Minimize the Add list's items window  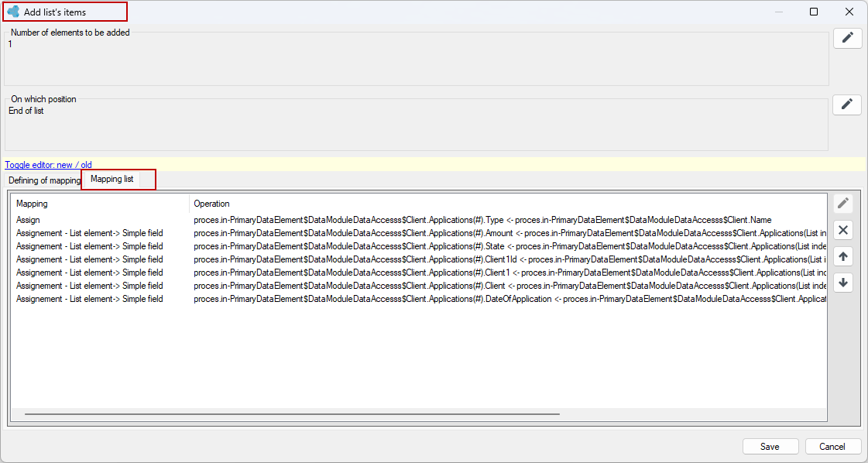tap(779, 12)
